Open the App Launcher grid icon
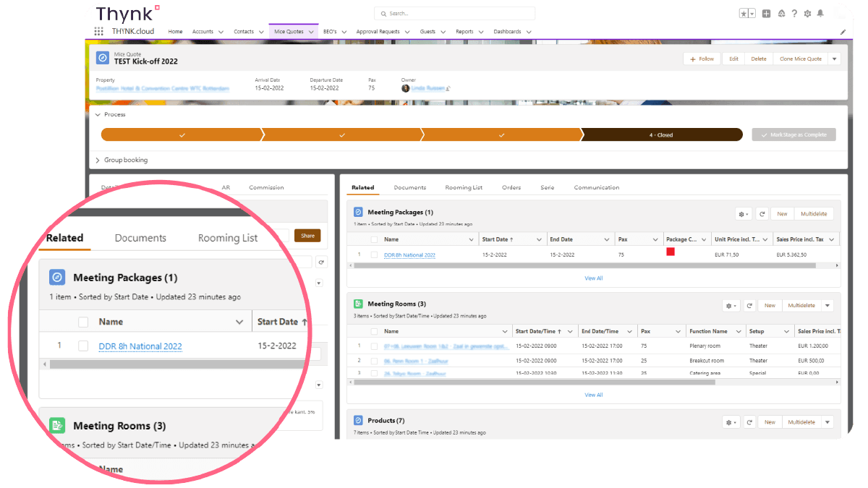 click(x=99, y=32)
